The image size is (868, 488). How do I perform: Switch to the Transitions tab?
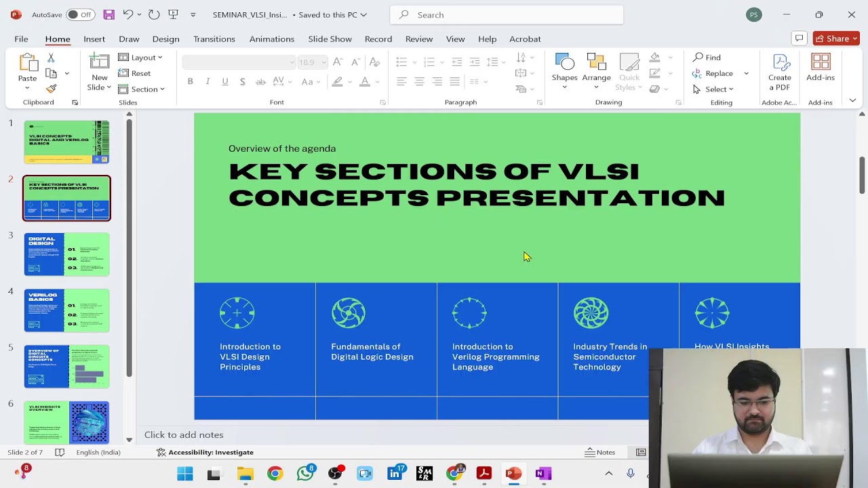pos(214,39)
